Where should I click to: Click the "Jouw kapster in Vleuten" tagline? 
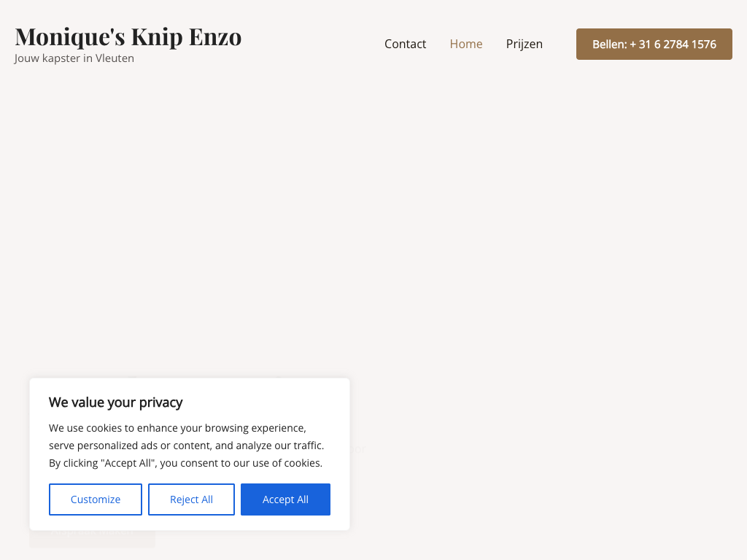pos(74,58)
